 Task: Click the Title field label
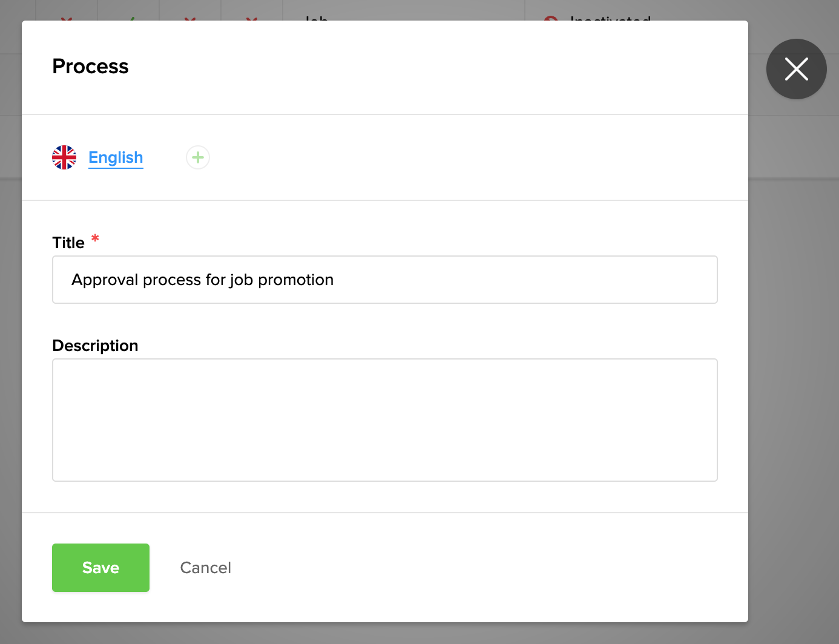(68, 243)
